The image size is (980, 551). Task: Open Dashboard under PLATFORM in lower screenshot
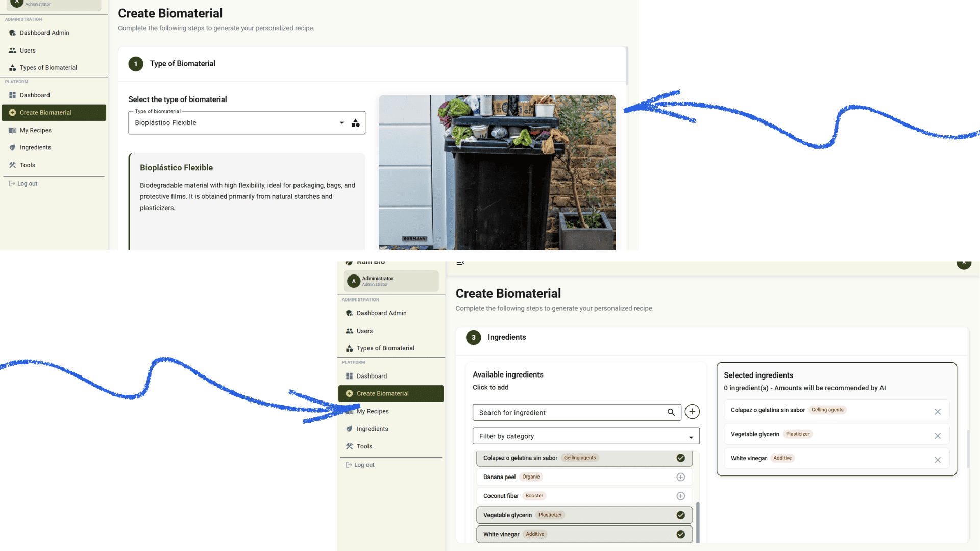click(x=372, y=377)
